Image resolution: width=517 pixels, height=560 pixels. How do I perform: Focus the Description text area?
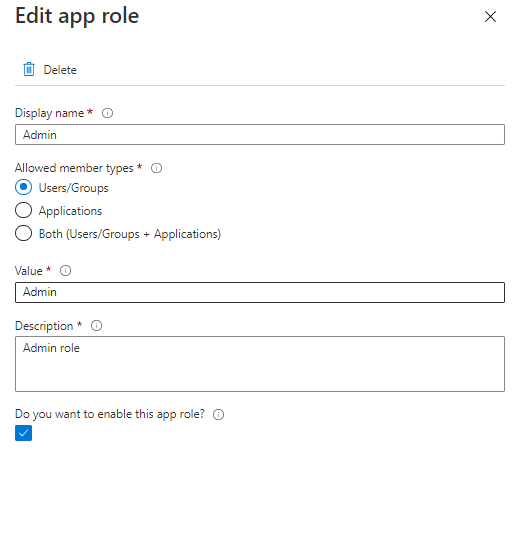click(x=260, y=364)
